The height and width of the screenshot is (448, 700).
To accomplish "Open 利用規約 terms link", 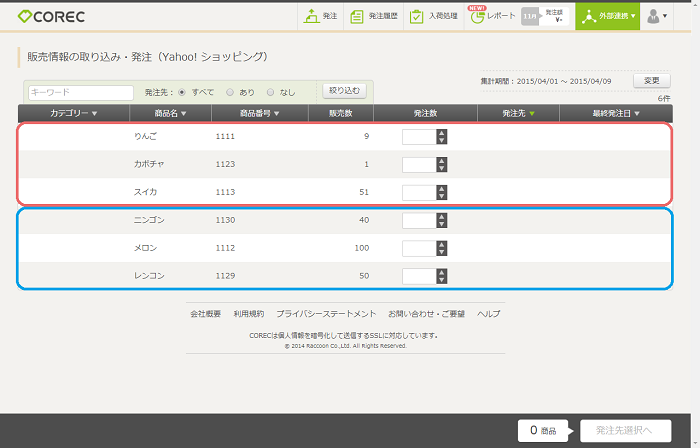I will tap(249, 314).
